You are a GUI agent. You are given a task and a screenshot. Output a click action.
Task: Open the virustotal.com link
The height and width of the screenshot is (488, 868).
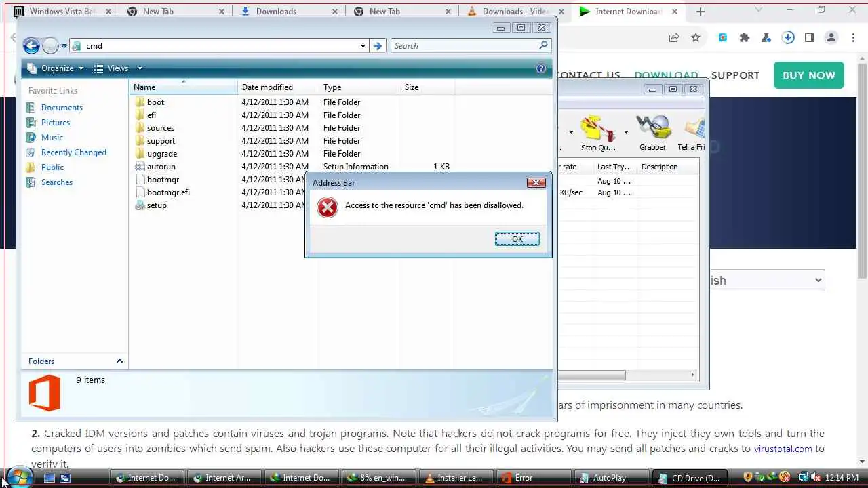(x=783, y=448)
